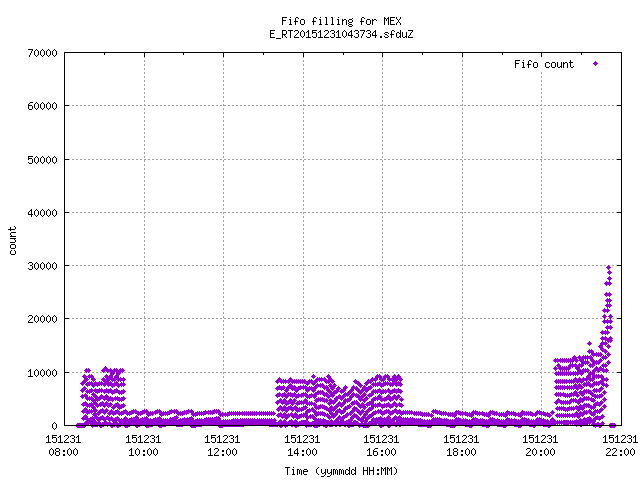
Task: Click the chart title 'Fifo filling for MEX'
Action: click(x=341, y=21)
